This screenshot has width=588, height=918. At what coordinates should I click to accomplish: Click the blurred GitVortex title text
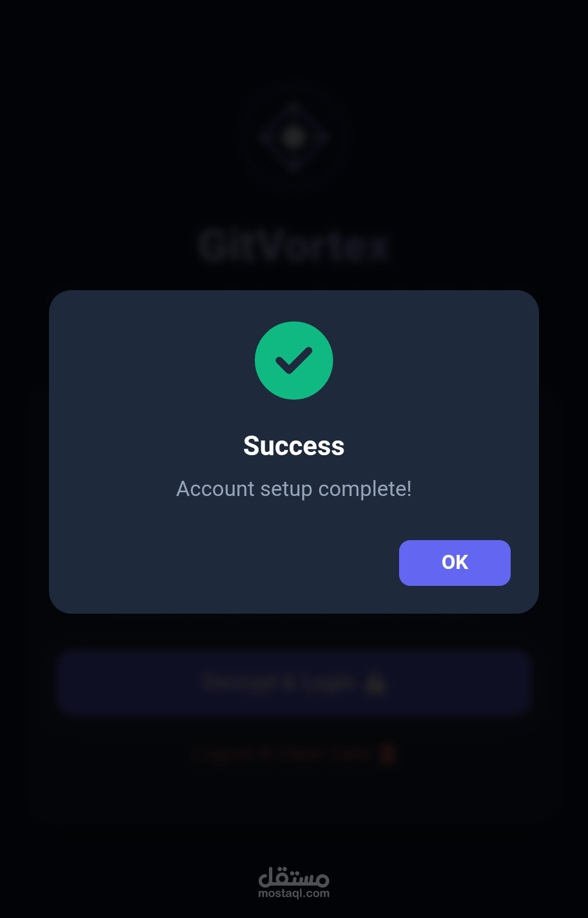294,247
